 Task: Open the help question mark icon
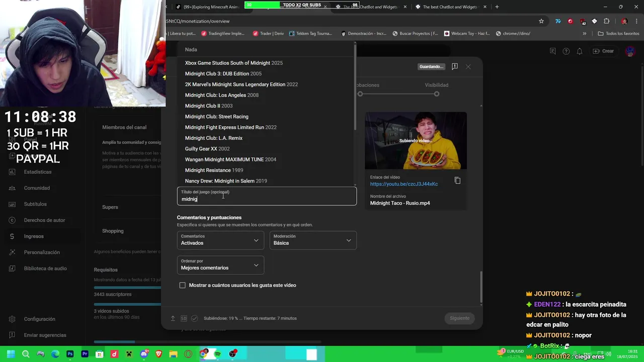click(x=566, y=51)
